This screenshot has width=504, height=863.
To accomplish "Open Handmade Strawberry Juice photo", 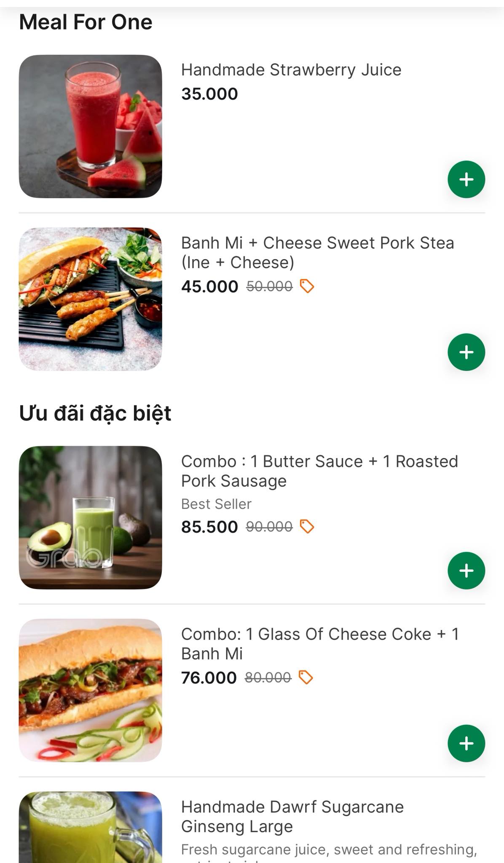I will click(x=90, y=126).
